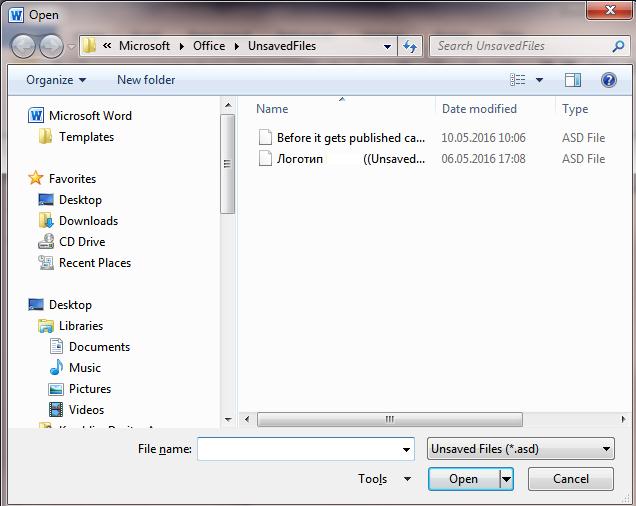
Task: Select Downloads under Favorites
Action: 88,221
